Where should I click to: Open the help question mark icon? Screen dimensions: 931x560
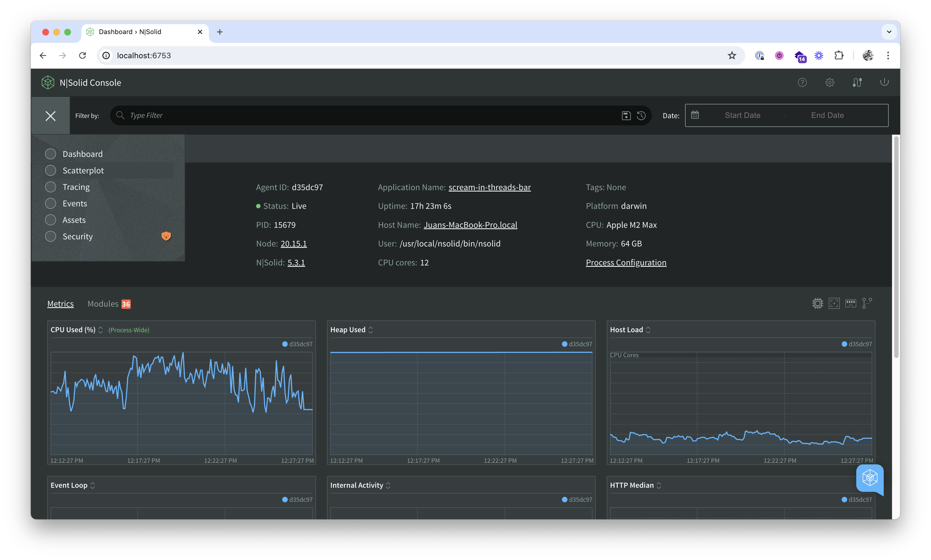pos(802,82)
